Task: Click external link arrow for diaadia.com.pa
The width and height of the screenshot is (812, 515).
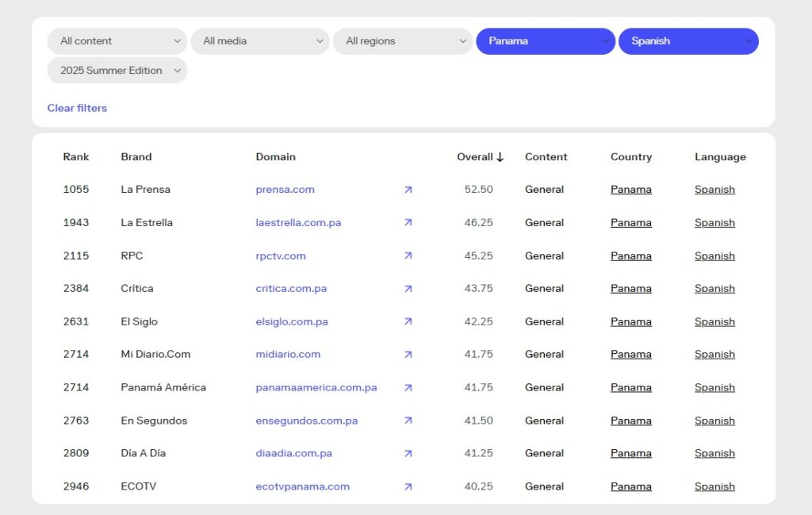Action: coord(408,453)
